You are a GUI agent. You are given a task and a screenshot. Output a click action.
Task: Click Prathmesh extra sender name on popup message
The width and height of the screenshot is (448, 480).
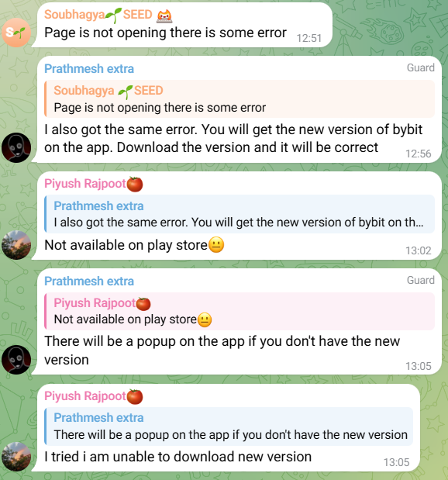(x=89, y=281)
